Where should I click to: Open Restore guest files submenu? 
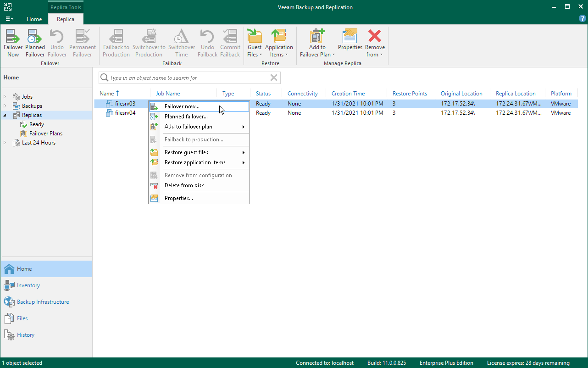coord(199,152)
